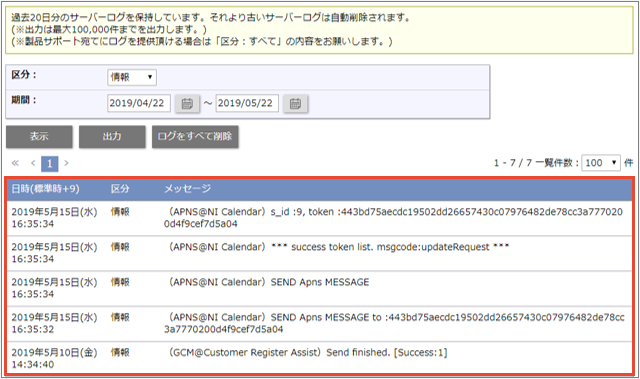Open the 区分 dropdown showing 情報

pyautogui.click(x=132, y=77)
